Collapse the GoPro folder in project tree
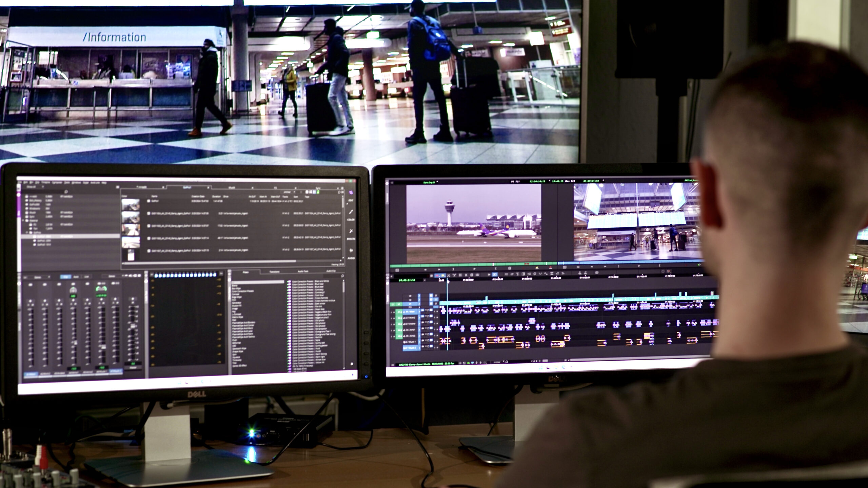 pyautogui.click(x=26, y=232)
